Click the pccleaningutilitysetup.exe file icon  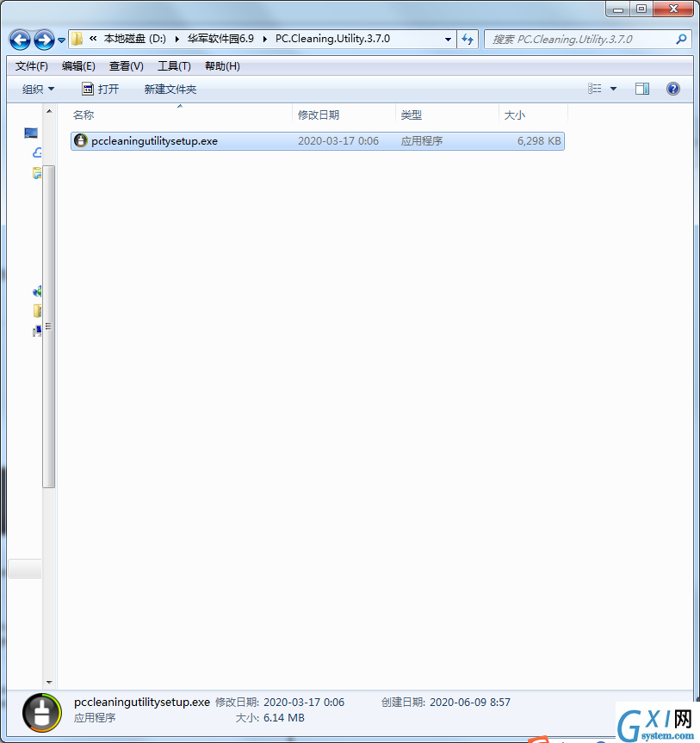tap(81, 140)
